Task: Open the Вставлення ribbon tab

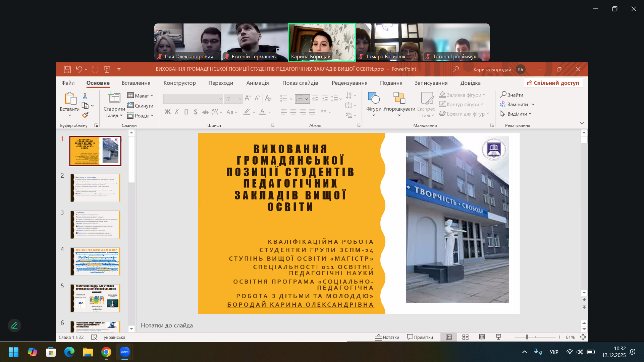Action: (x=136, y=83)
